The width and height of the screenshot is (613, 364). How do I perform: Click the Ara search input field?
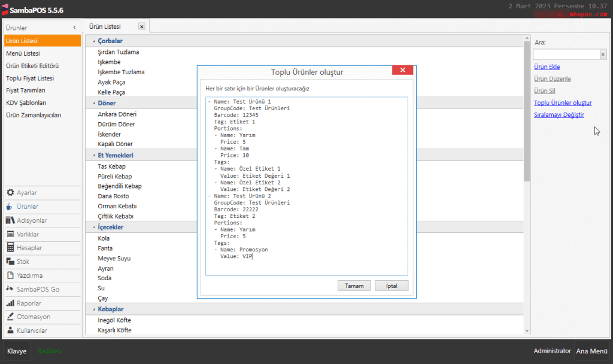click(566, 54)
